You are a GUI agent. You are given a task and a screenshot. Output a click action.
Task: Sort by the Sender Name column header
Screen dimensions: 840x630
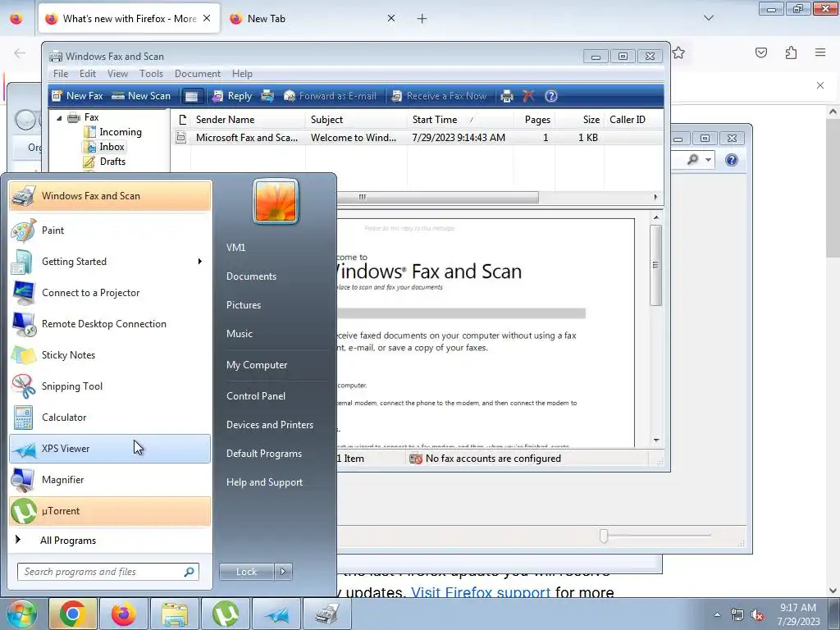click(x=248, y=120)
